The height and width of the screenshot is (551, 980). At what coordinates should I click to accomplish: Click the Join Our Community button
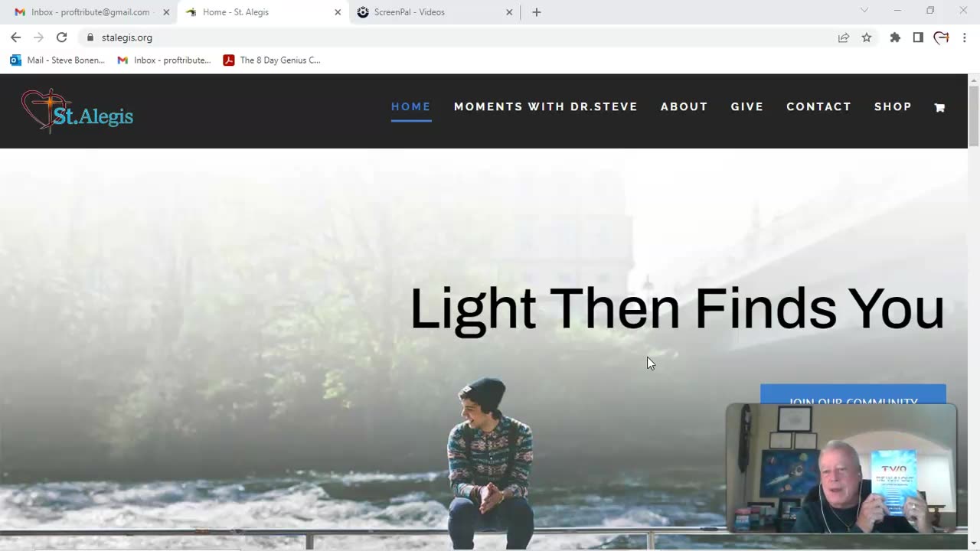(x=853, y=394)
